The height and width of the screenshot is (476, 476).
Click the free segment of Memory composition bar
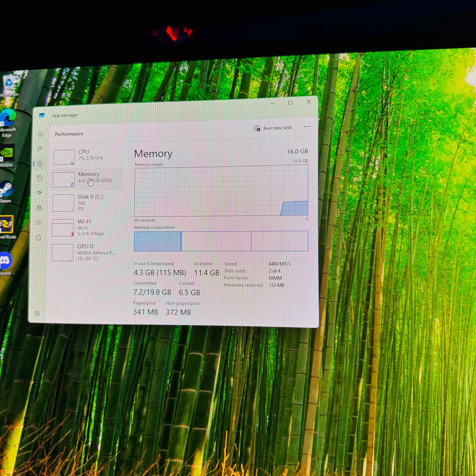[280, 241]
